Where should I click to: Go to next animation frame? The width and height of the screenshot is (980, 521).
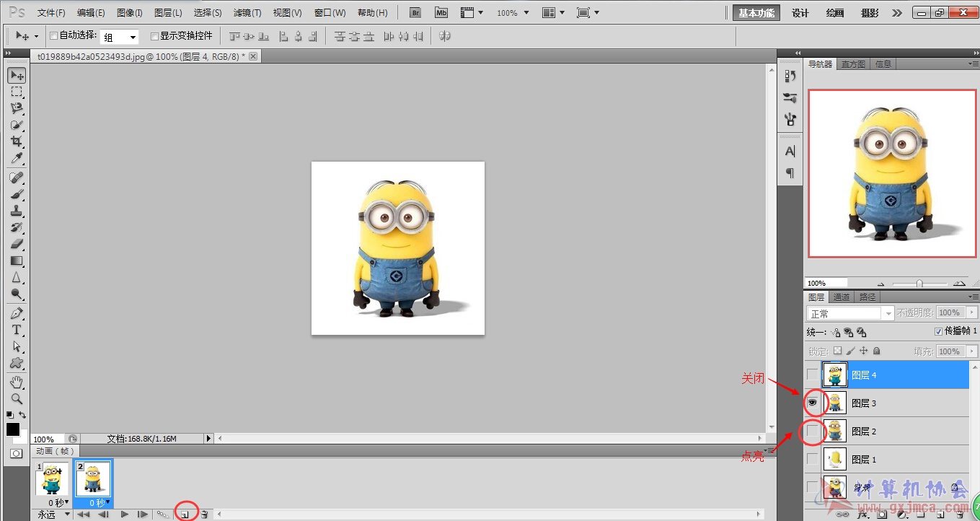[x=144, y=514]
